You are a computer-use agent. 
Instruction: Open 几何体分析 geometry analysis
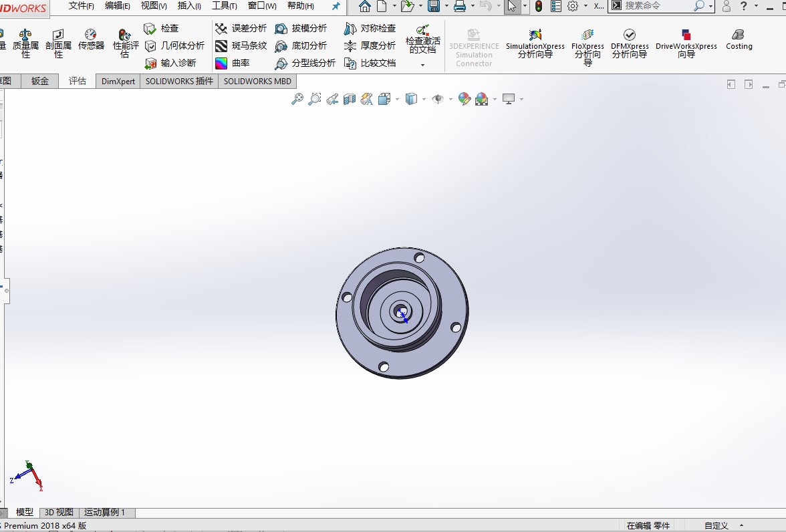coord(174,45)
